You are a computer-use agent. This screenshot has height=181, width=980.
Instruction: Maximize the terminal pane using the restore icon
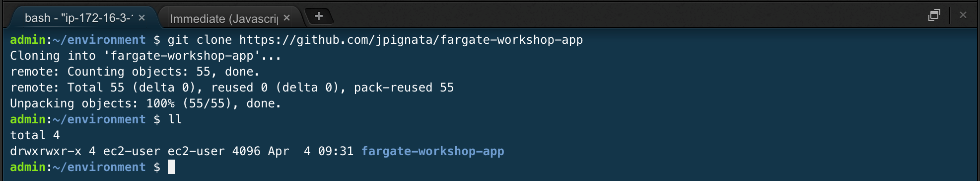(x=934, y=15)
